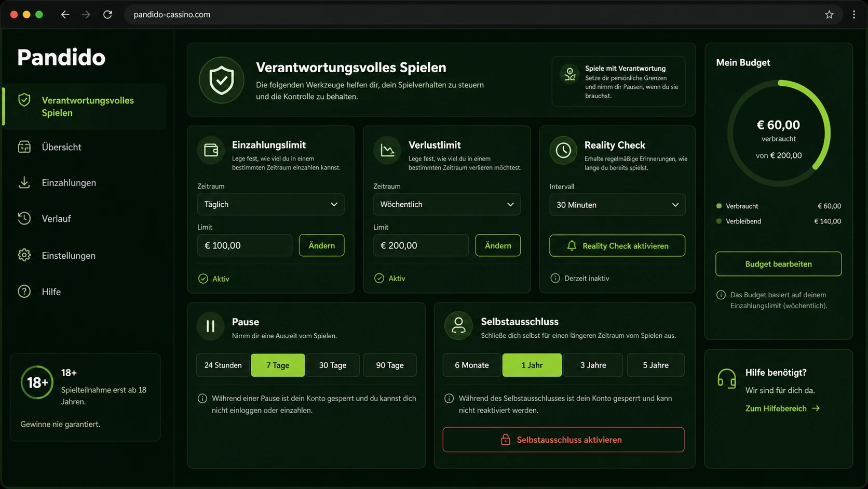Click the Verbleibend legend dot

coord(719,221)
